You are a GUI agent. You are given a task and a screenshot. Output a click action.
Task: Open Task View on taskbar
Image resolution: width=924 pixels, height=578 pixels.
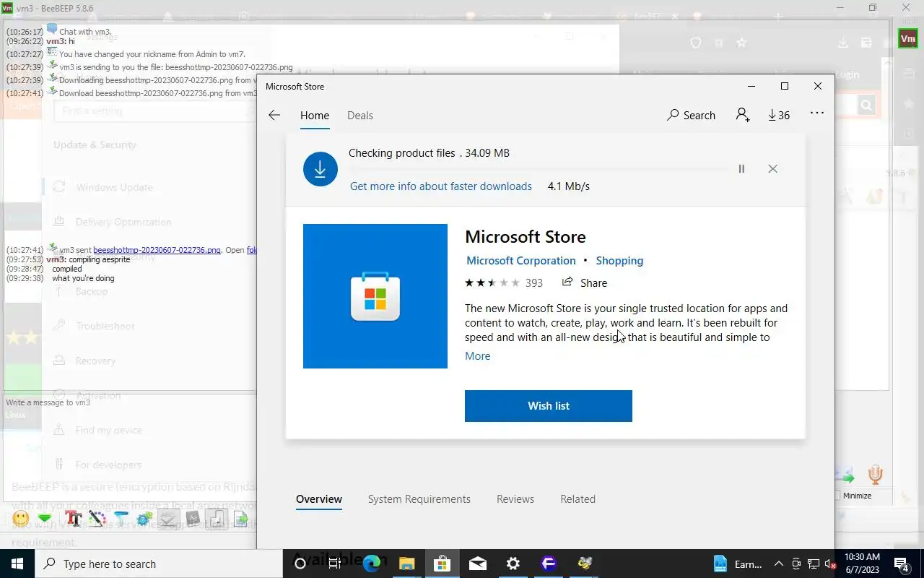coord(335,564)
